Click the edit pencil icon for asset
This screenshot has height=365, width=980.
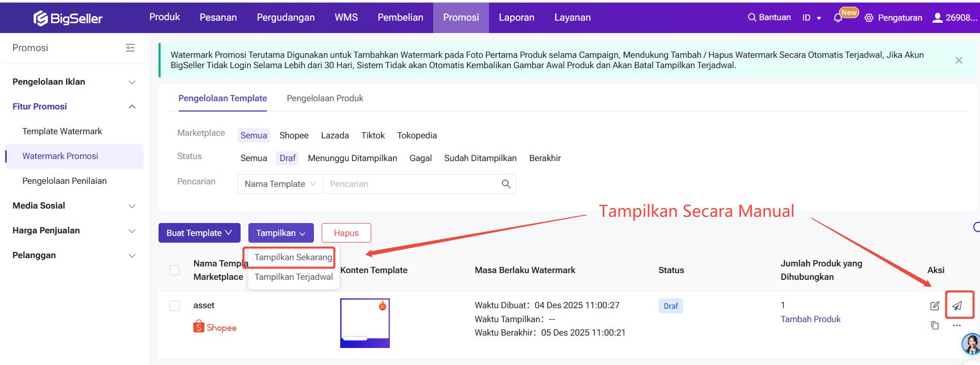(x=935, y=306)
